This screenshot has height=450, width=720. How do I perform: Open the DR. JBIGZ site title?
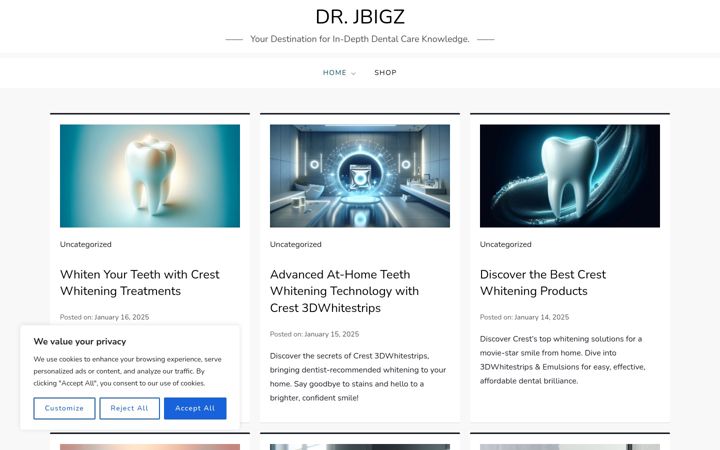(x=360, y=17)
